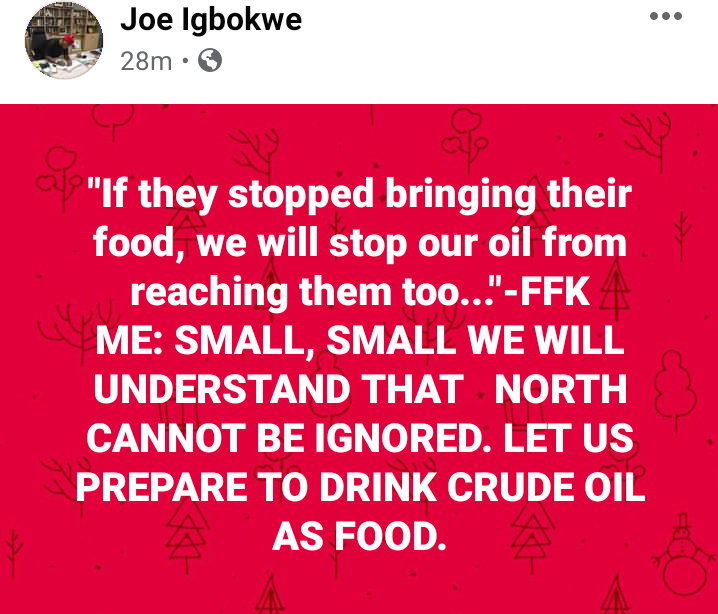Open the three-dot post options menu

click(666, 16)
